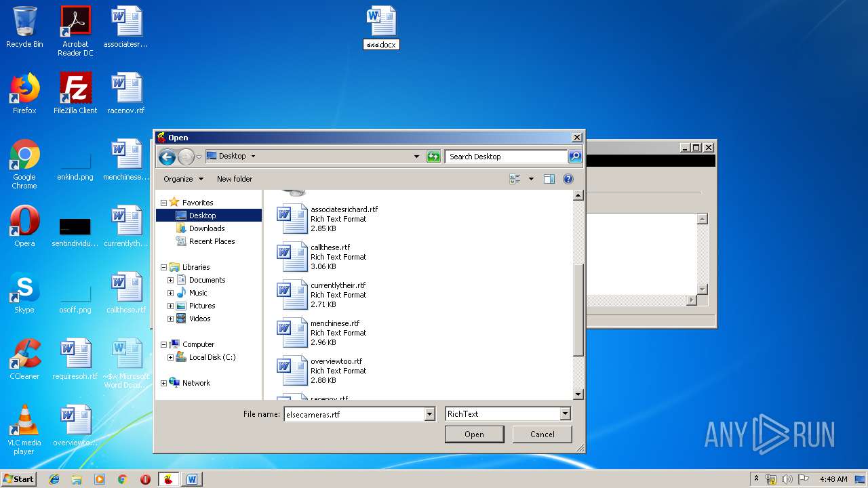Image resolution: width=868 pixels, height=488 pixels.
Task: Open Word from the taskbar
Action: [192, 479]
